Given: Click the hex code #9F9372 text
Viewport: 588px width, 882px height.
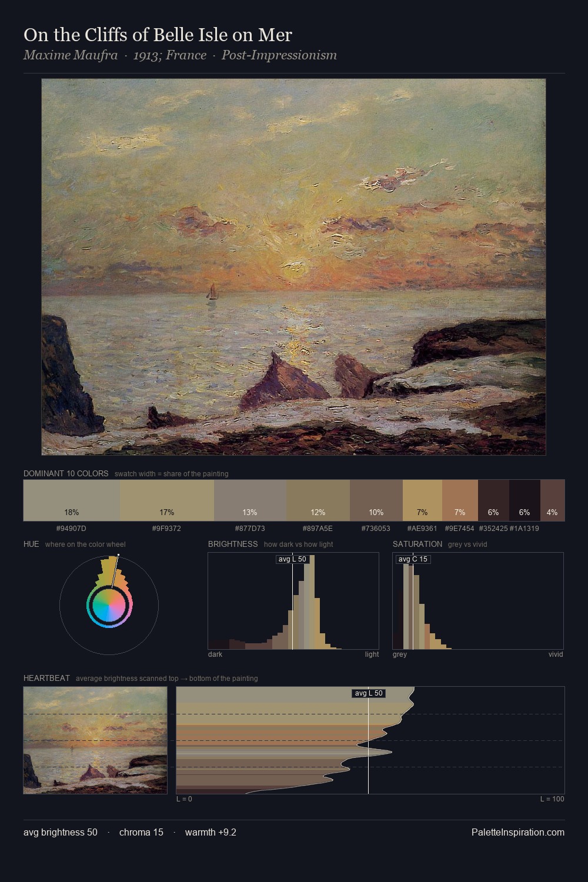Looking at the screenshot, I should tap(166, 529).
